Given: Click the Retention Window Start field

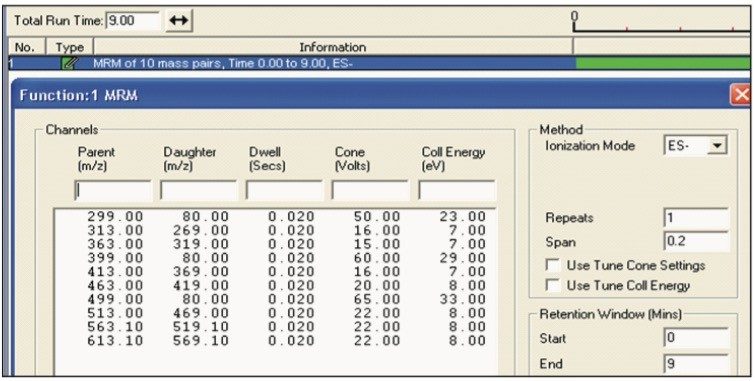Looking at the screenshot, I should coord(696,338).
